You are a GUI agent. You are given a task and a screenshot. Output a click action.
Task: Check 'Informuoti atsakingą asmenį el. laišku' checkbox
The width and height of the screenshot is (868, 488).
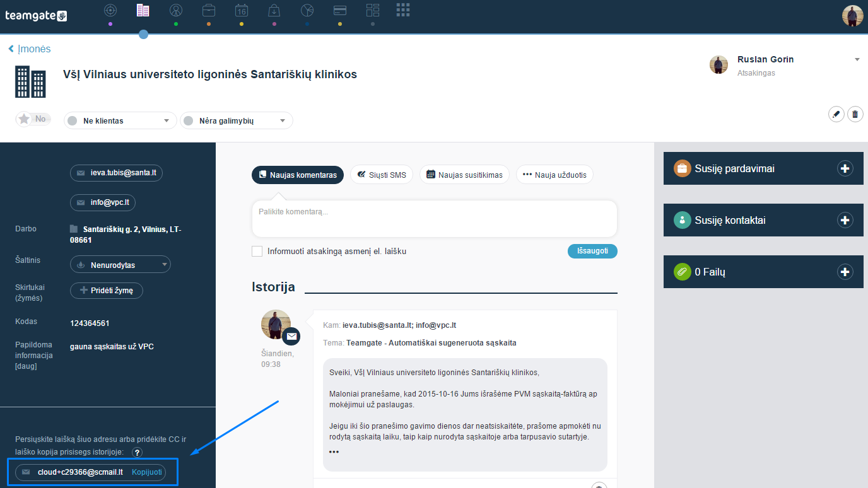coord(257,251)
